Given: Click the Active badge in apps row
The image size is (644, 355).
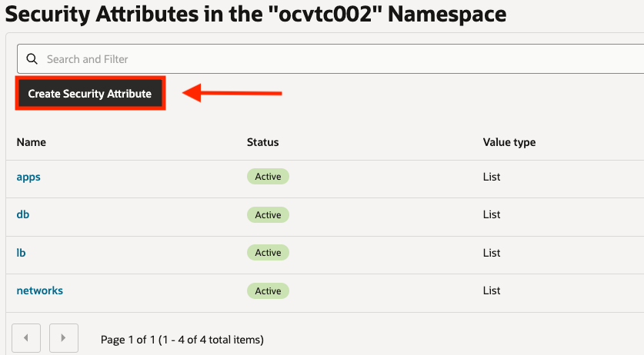Looking at the screenshot, I should tap(268, 177).
